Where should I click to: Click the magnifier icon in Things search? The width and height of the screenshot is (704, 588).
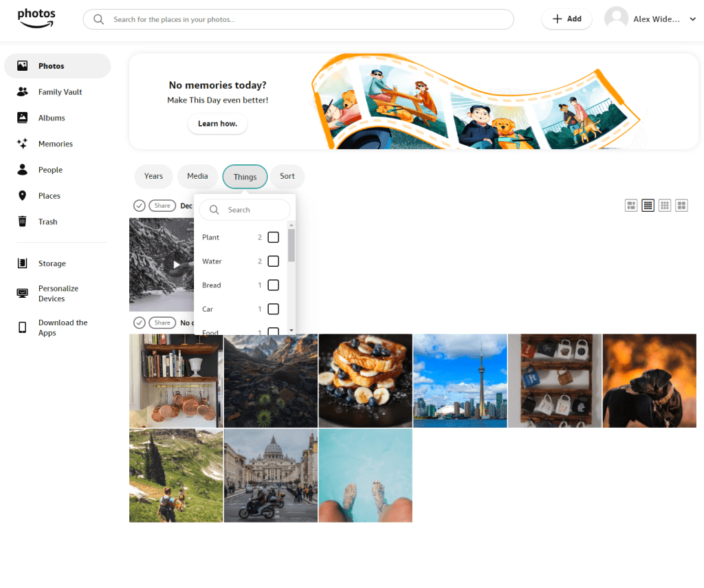(x=214, y=210)
